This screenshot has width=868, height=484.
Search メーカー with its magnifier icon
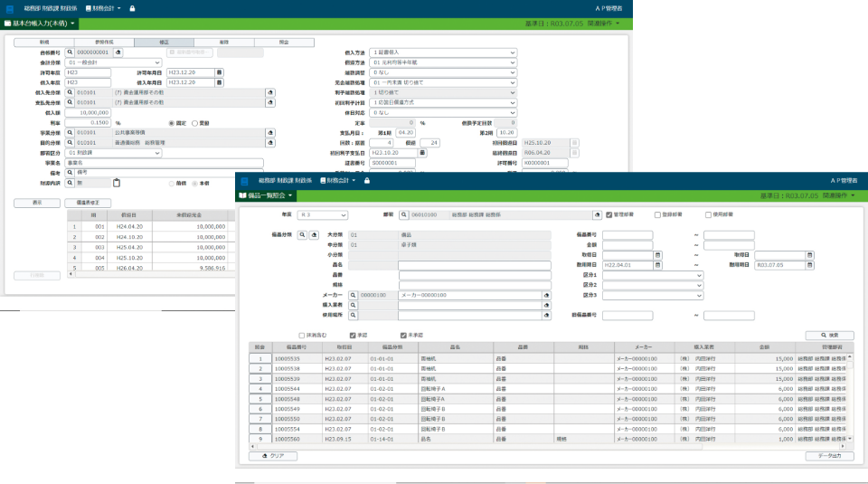[x=353, y=295]
